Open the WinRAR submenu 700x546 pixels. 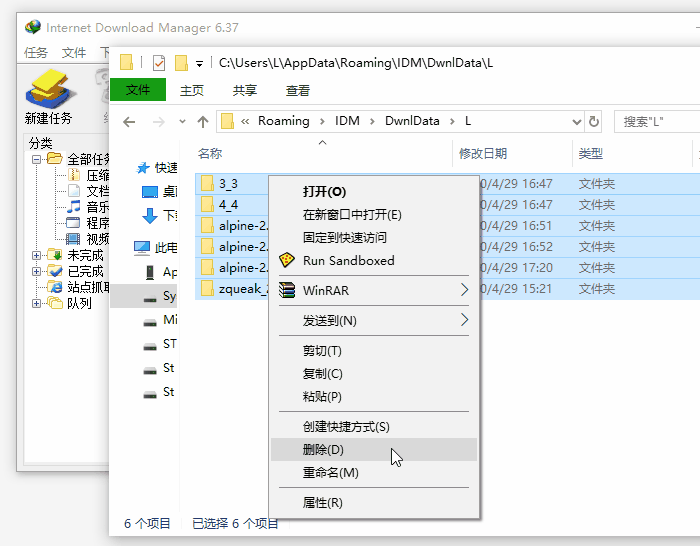click(374, 290)
